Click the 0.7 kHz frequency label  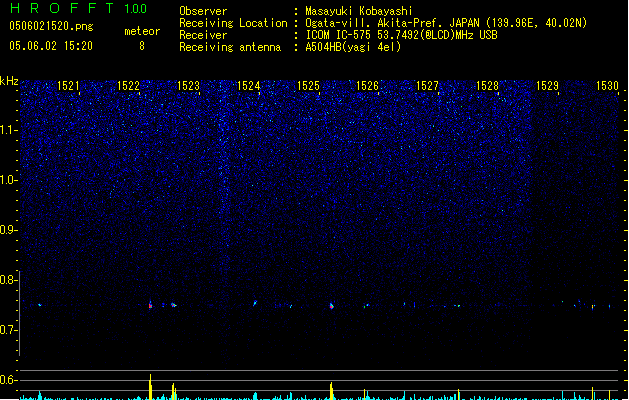pyautogui.click(x=9, y=330)
